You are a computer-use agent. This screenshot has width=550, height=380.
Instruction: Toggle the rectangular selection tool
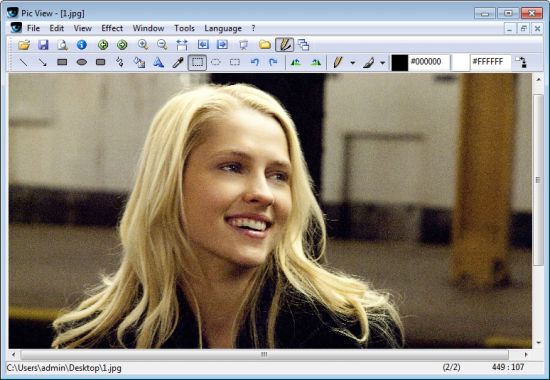point(197,62)
